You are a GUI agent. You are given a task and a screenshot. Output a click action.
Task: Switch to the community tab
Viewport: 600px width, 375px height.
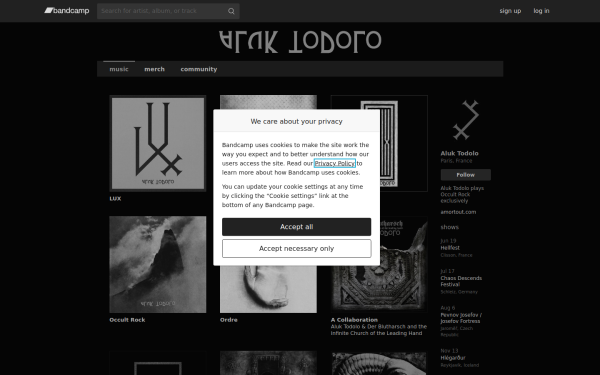(x=199, y=69)
